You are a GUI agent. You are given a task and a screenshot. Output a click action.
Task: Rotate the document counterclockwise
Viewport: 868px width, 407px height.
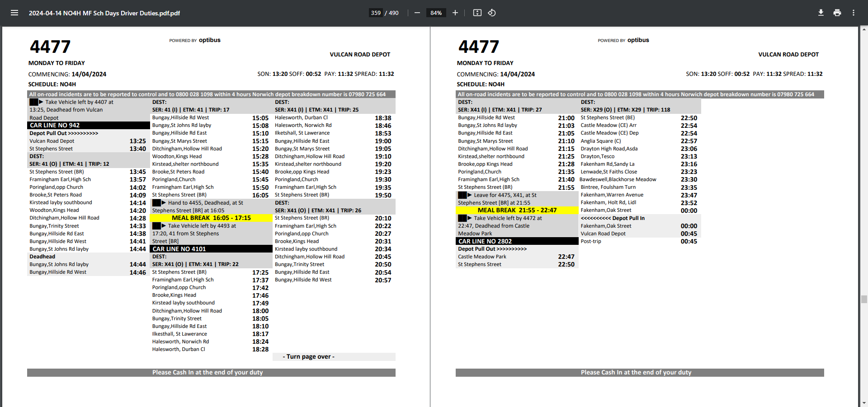pyautogui.click(x=492, y=13)
